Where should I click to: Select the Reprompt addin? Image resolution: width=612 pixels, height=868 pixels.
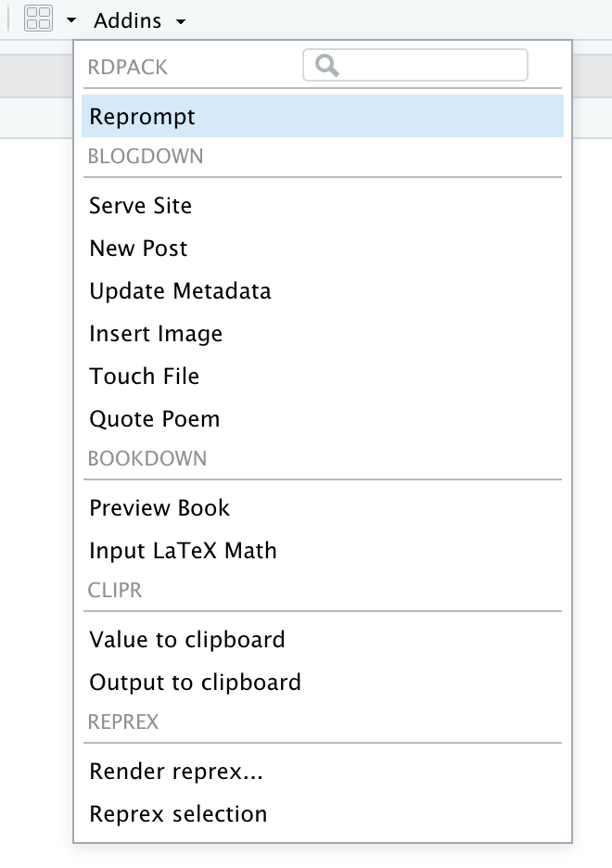[x=141, y=116]
